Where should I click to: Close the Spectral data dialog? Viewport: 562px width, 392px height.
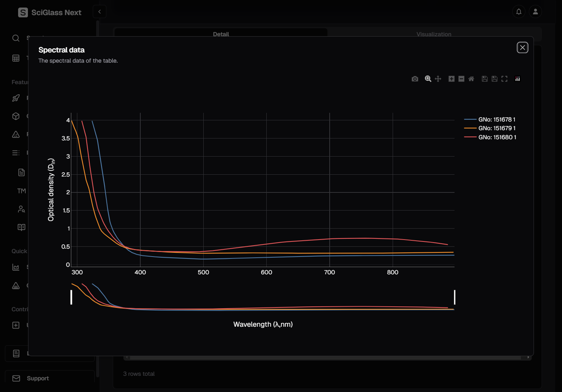coord(522,48)
